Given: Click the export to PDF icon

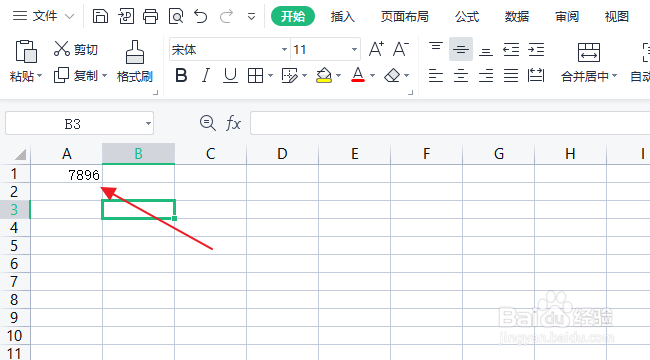Looking at the screenshot, I should pyautogui.click(x=126, y=17).
